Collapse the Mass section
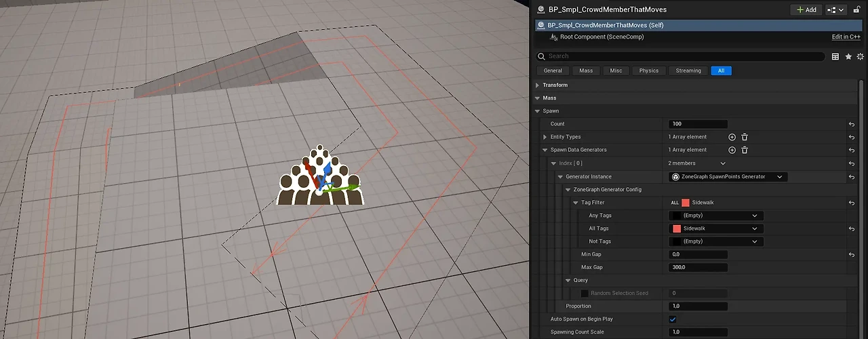 click(538, 98)
